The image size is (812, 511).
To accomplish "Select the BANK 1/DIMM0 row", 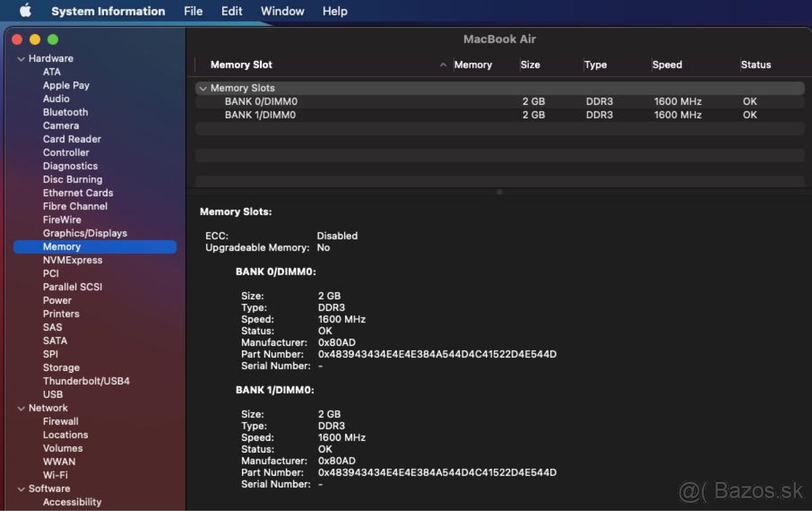I will tap(261, 115).
